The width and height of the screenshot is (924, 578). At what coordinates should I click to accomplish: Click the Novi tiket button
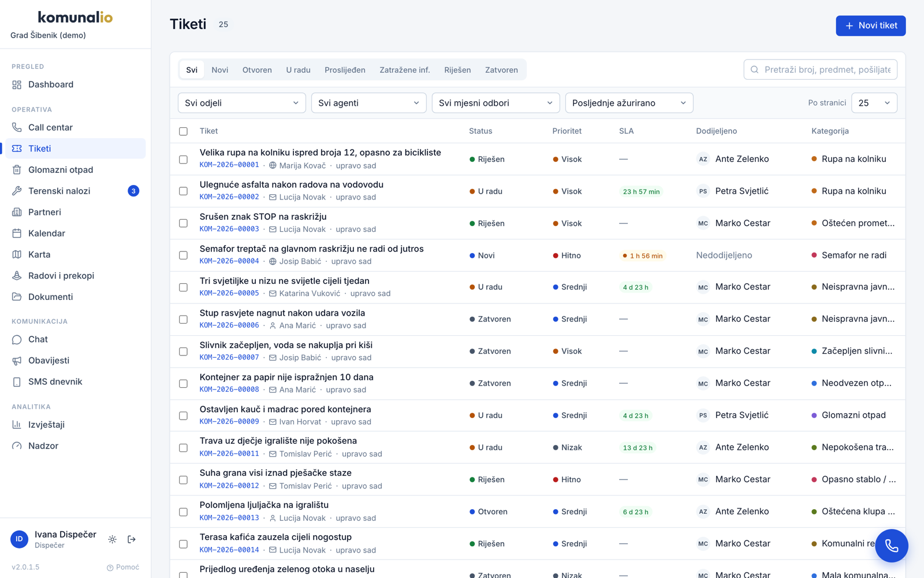pyautogui.click(x=870, y=25)
